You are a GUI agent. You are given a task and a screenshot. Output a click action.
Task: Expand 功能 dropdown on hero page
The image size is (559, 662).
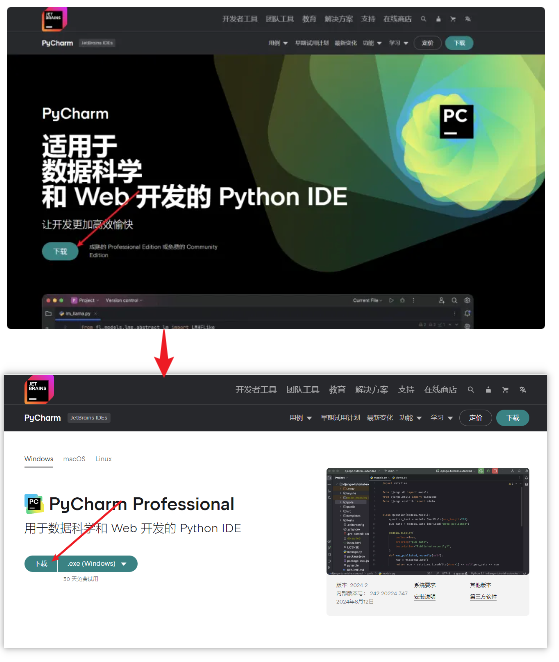372,43
